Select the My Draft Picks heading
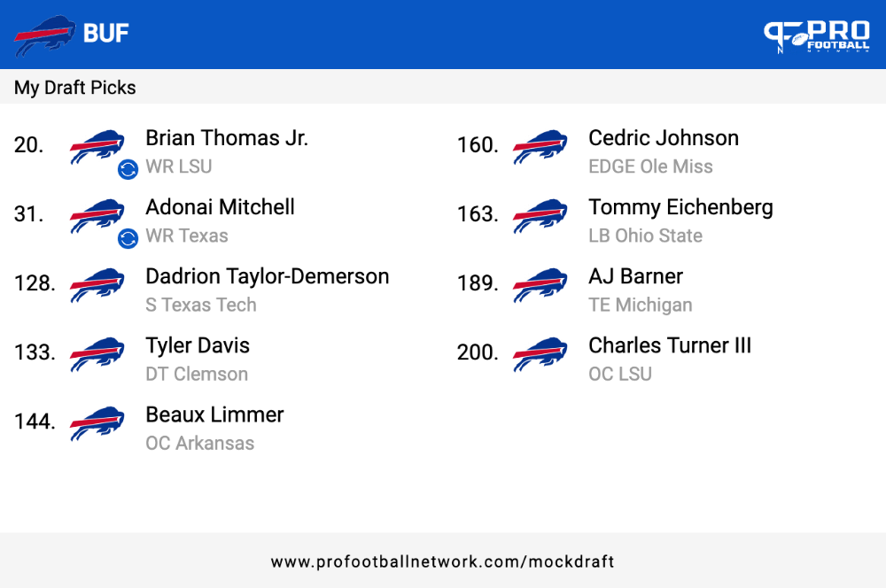This screenshot has width=886, height=588. (74, 88)
